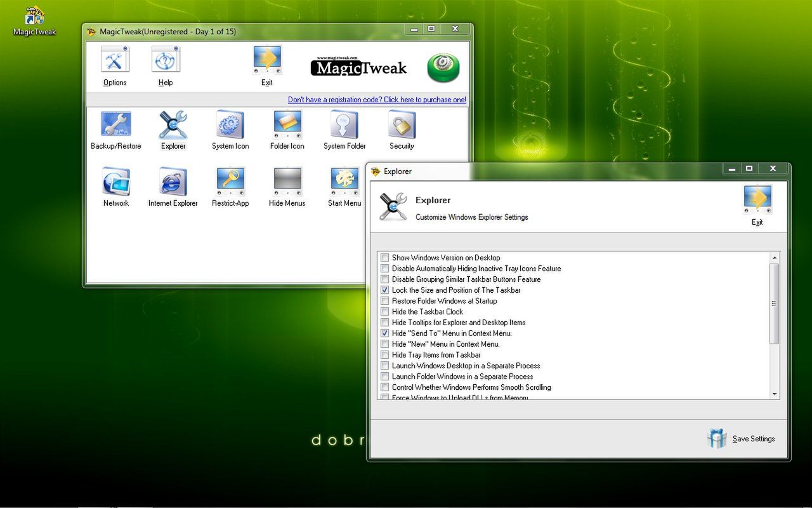Image resolution: width=812 pixels, height=508 pixels.
Task: Click the MagicTweak(Unregistered - Day 1 of 15) title
Action: (x=168, y=32)
